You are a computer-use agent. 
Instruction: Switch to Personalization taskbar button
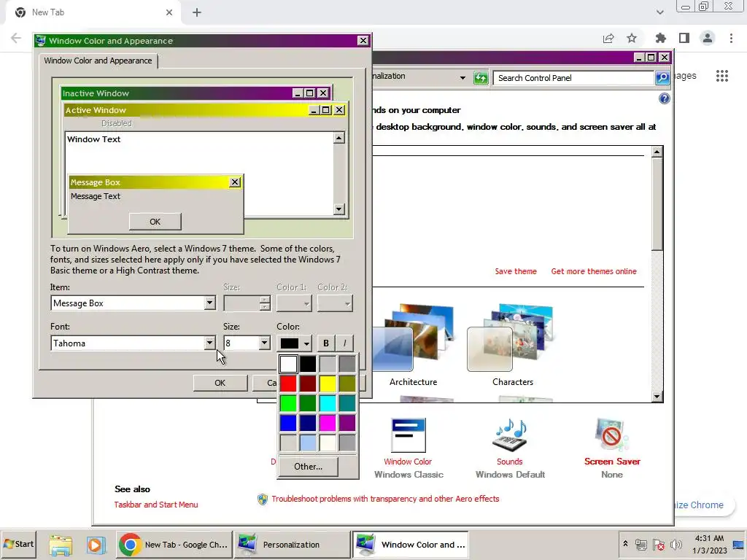click(293, 545)
